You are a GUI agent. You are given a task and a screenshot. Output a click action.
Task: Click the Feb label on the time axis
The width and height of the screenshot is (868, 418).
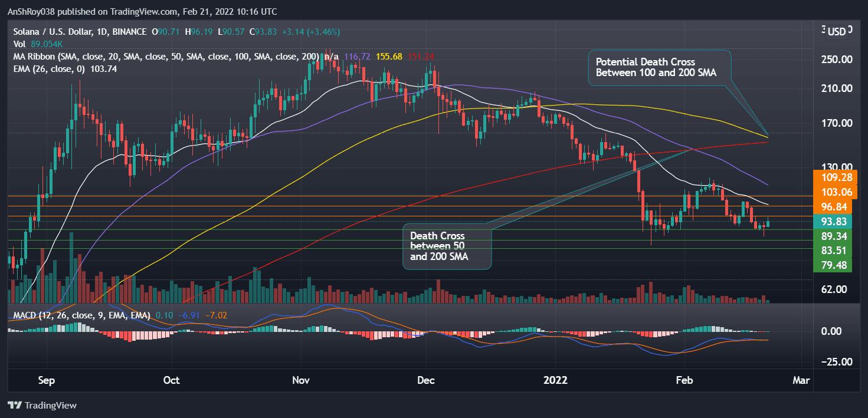[x=684, y=381]
